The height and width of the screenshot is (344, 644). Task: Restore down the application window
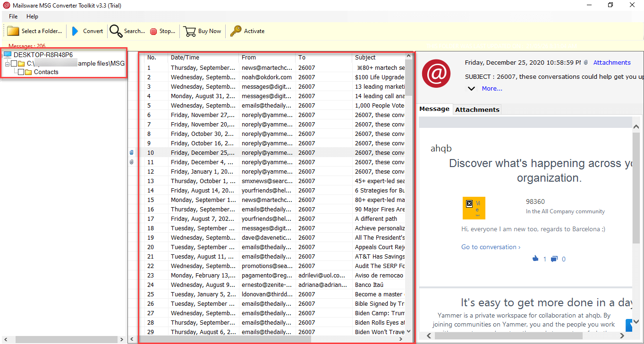tap(610, 5)
